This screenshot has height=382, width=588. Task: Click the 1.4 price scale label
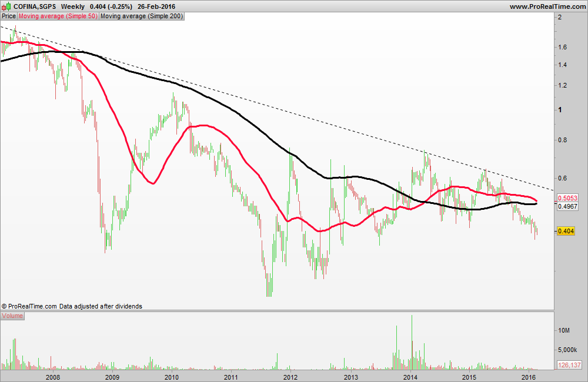562,65
